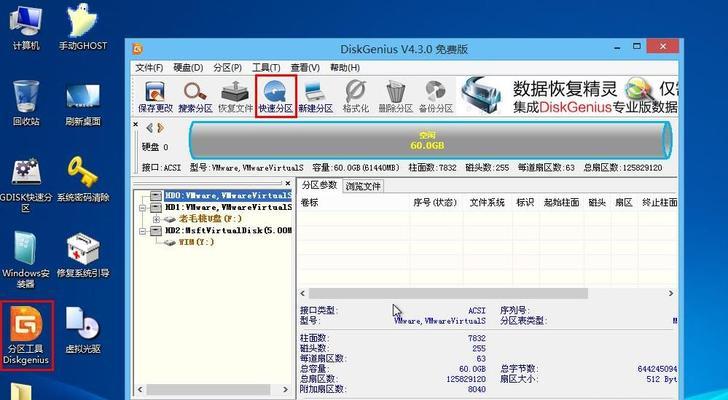Click the 备份分区 (Backup Partition) toolbar icon
Viewport: 728px width, 400px height.
coord(436,96)
